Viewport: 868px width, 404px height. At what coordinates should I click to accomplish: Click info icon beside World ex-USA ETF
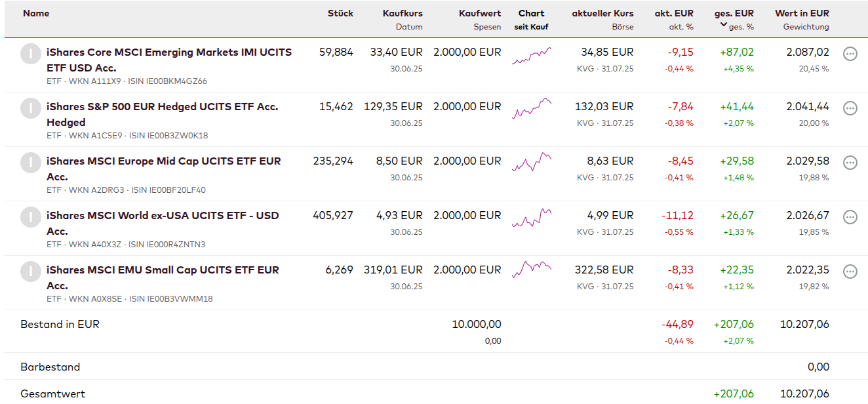coord(31,217)
